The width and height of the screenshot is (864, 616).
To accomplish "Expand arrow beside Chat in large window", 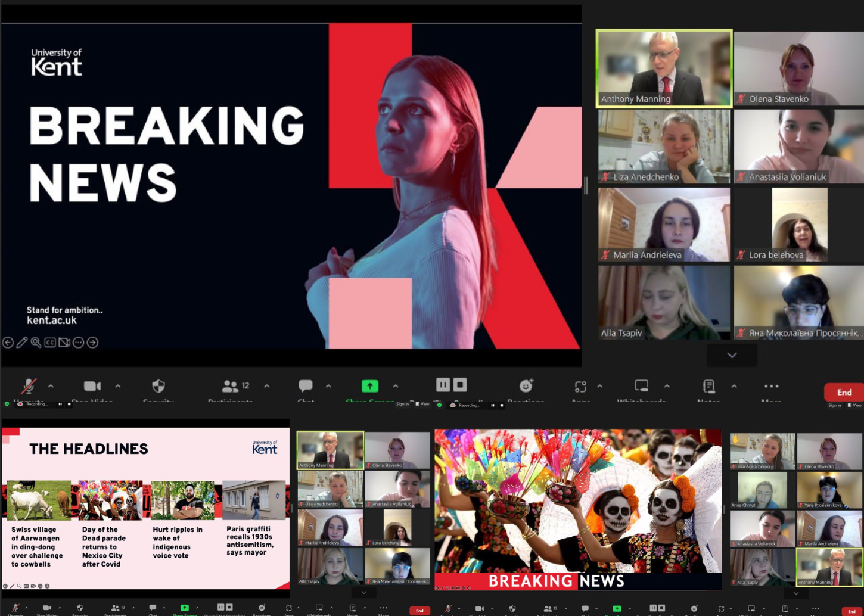I will [328, 387].
